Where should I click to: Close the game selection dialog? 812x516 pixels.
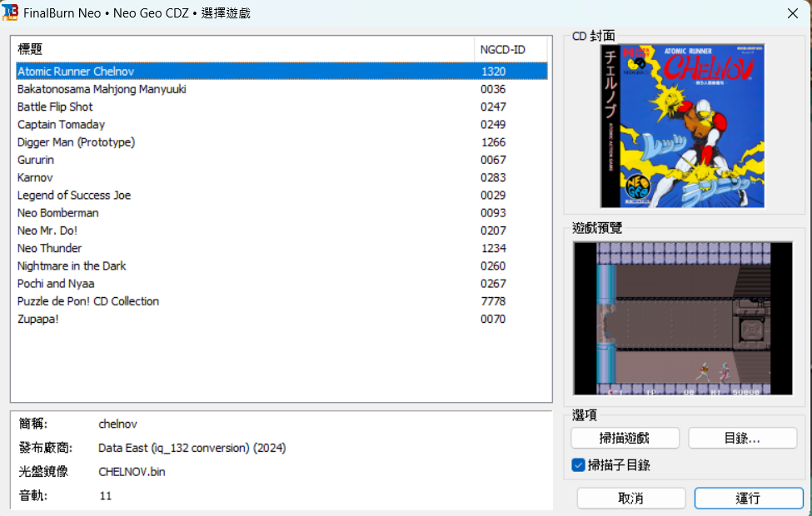(792, 13)
